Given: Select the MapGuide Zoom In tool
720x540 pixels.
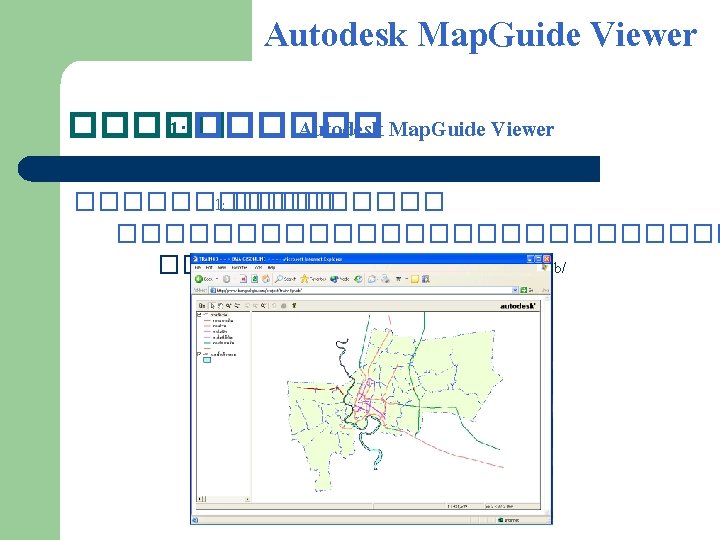Looking at the screenshot, I should click(x=228, y=306).
